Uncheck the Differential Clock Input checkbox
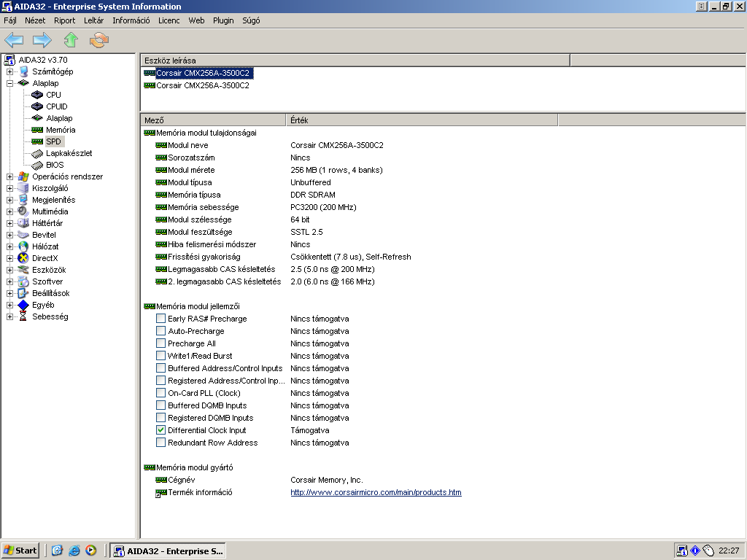 161,430
